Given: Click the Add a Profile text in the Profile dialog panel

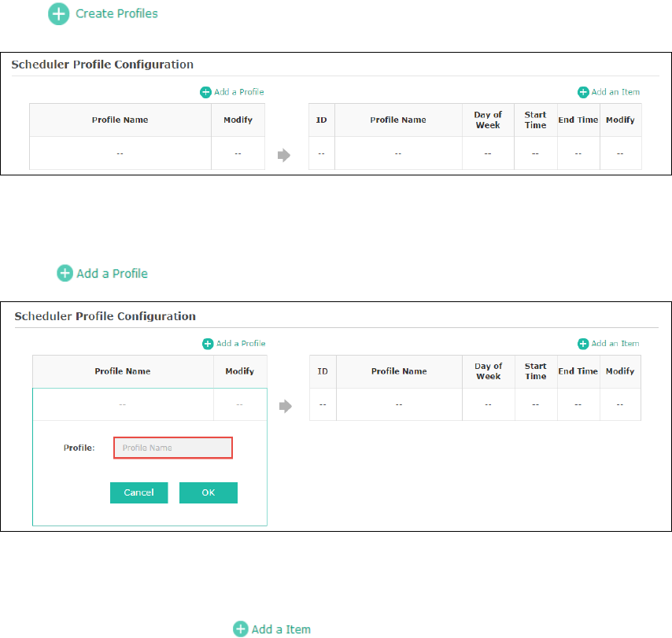Looking at the screenshot, I should [241, 344].
